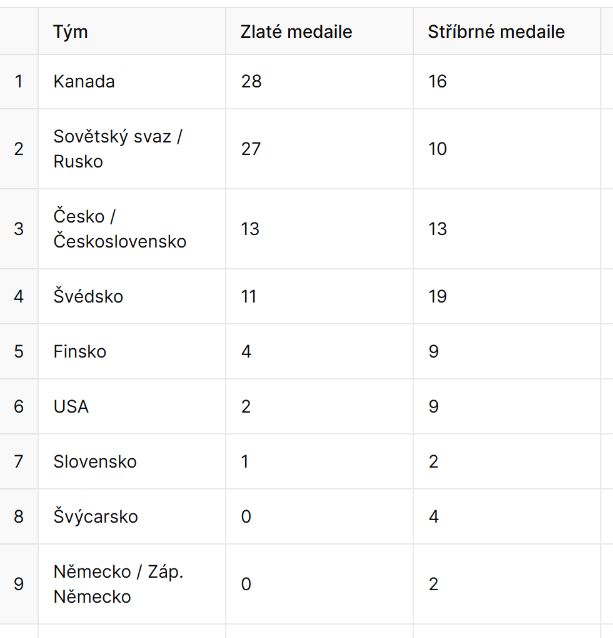Select the USA team cell
Screen dimensions: 613x638
[132, 406]
